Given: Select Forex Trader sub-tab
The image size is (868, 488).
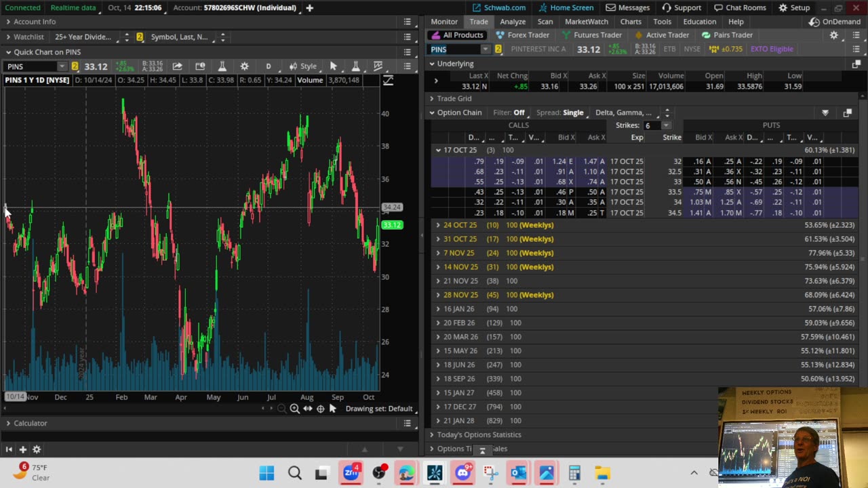Looking at the screenshot, I should point(522,35).
